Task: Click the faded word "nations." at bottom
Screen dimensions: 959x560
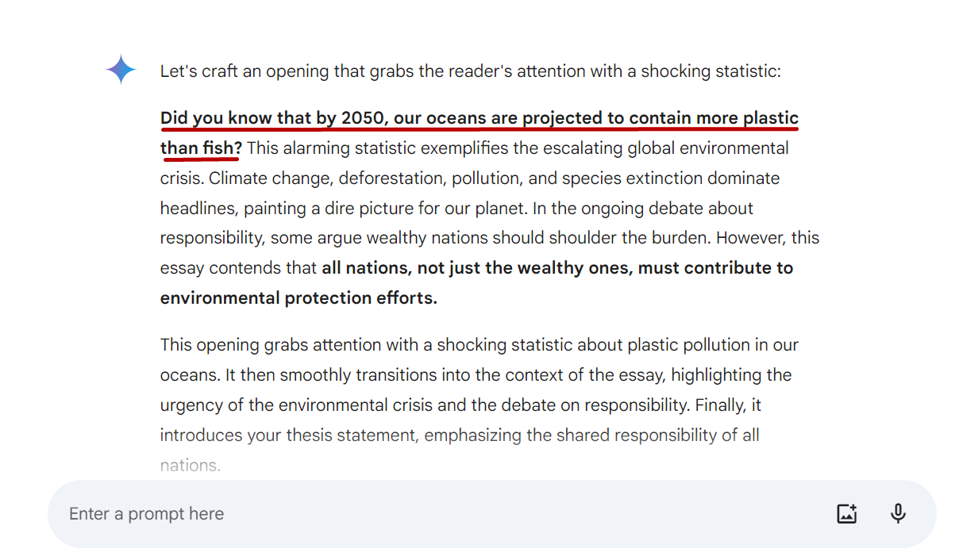Action: pyautogui.click(x=190, y=466)
